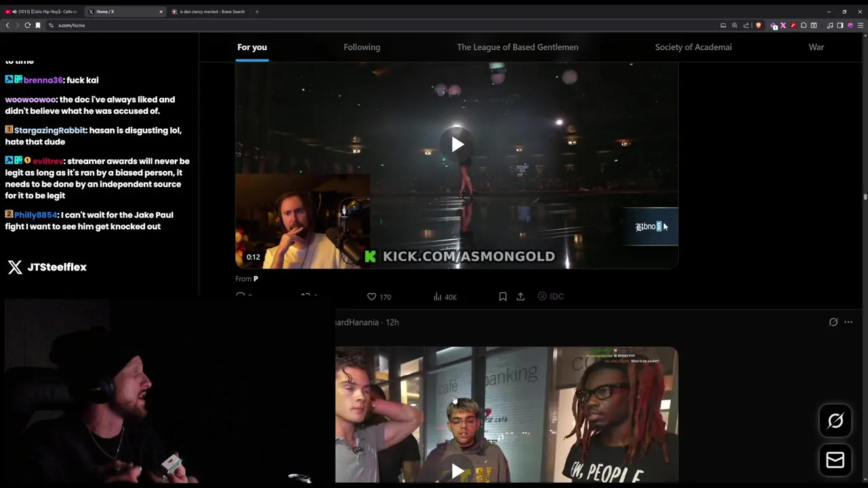Go forward in browser history
The width and height of the screenshot is (868, 488).
pos(17,25)
